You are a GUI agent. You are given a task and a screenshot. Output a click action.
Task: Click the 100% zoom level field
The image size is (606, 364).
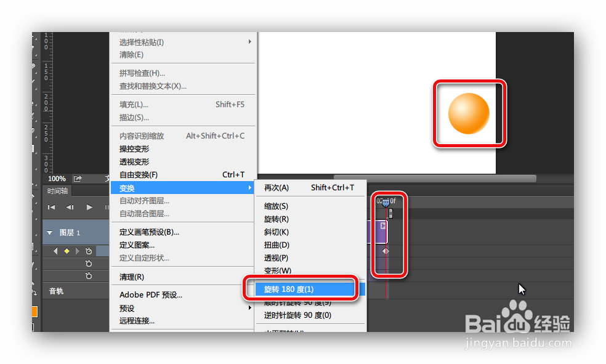(57, 179)
